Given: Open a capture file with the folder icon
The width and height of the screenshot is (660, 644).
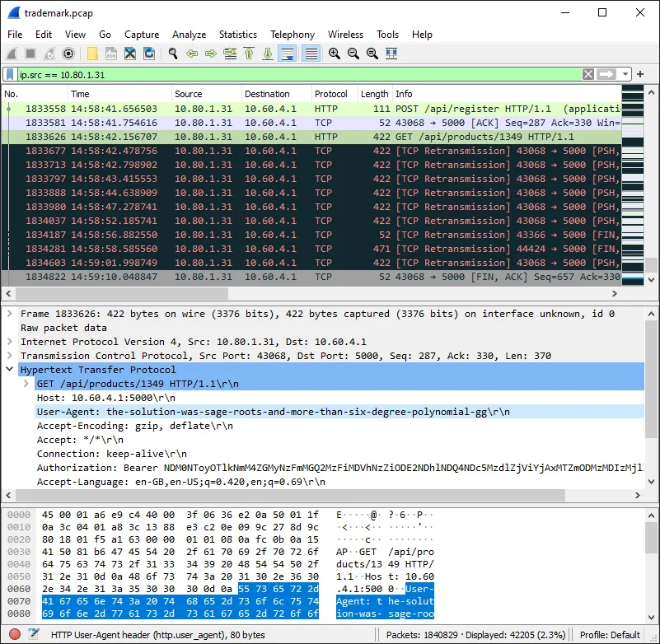Looking at the screenshot, I should 92,54.
